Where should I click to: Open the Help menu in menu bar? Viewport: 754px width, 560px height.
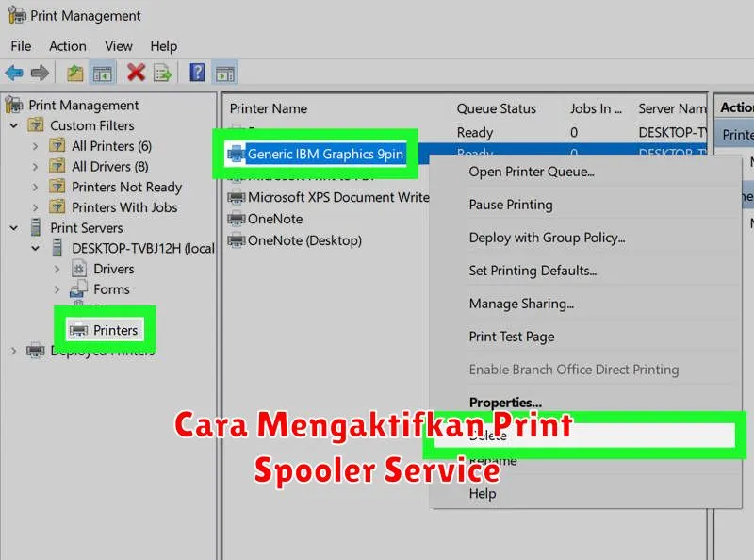tap(163, 46)
